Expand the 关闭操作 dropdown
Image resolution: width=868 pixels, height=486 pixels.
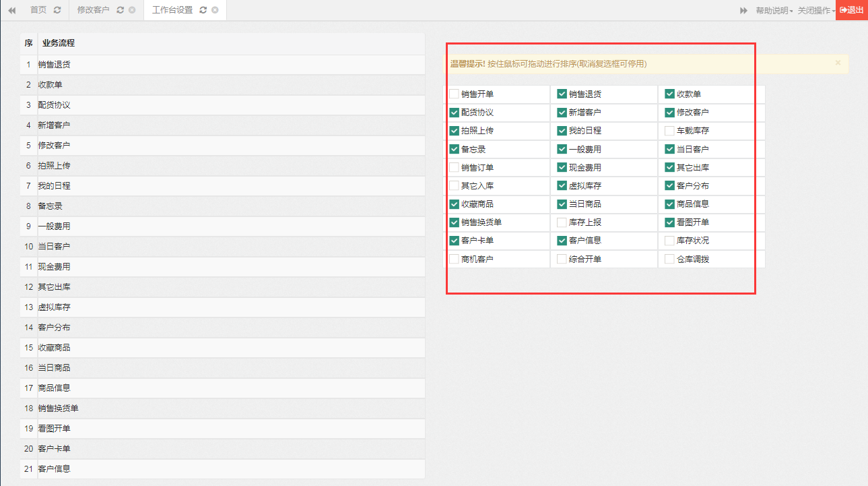tap(815, 11)
